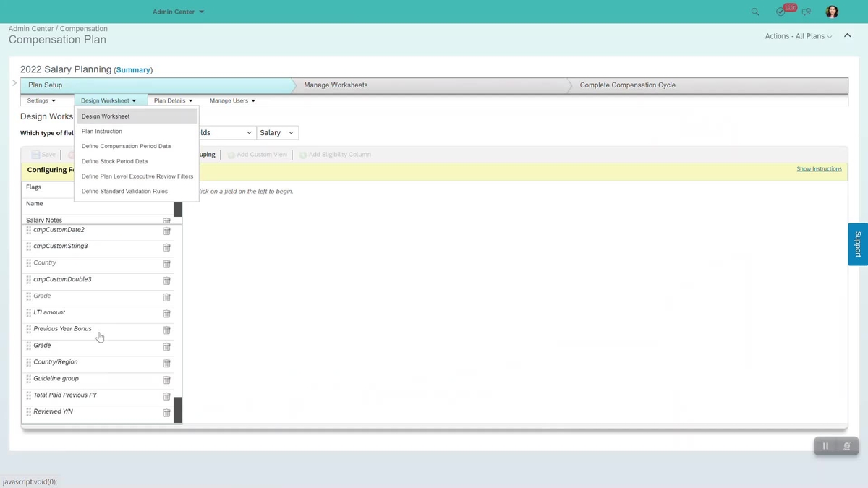Switch to the Manage Worksheets tab

[336, 85]
